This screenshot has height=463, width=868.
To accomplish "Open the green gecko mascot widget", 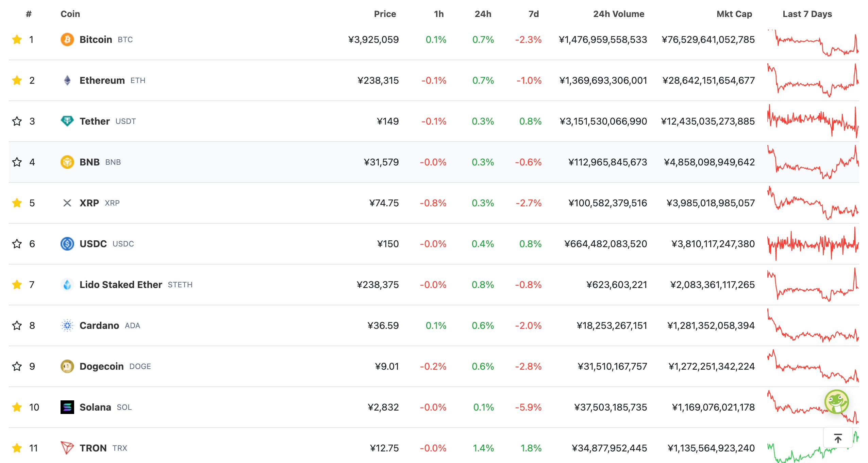I will tap(837, 402).
